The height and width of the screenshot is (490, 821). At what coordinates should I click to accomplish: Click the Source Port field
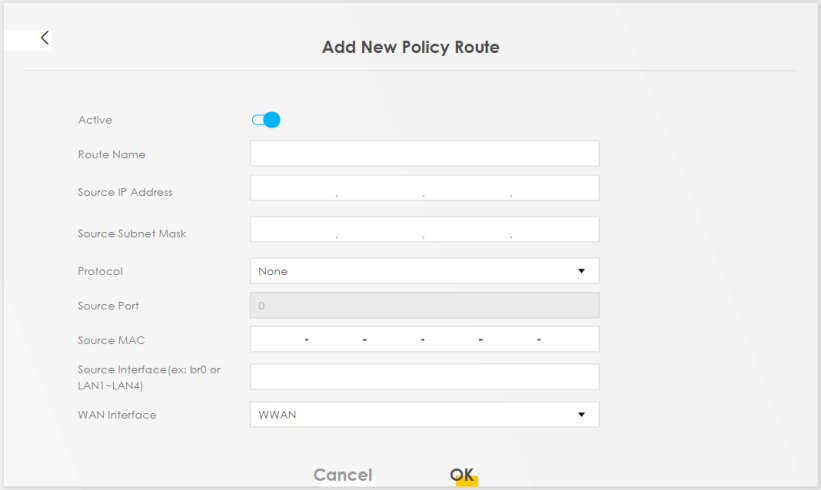[424, 305]
